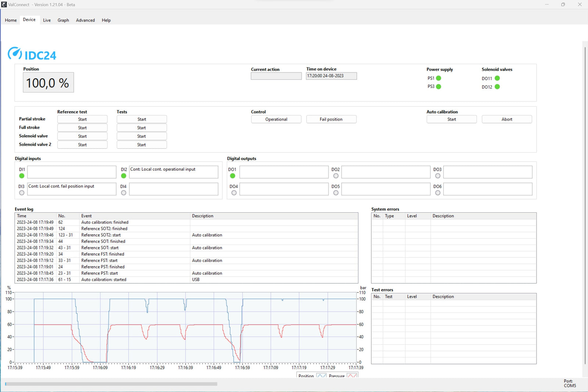588x392 pixels.
Task: Click the DO12 solenoid valve indicator
Action: point(496,87)
